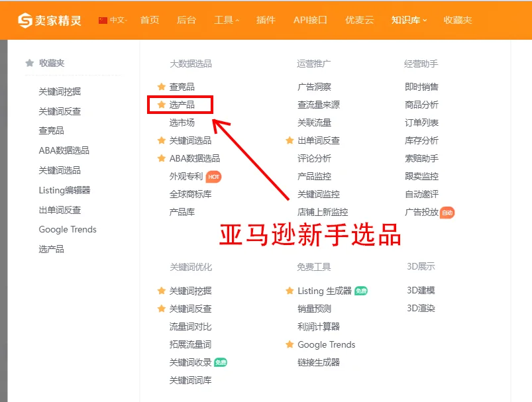Open 关键词选品 in the favorites sidebar

click(x=60, y=170)
